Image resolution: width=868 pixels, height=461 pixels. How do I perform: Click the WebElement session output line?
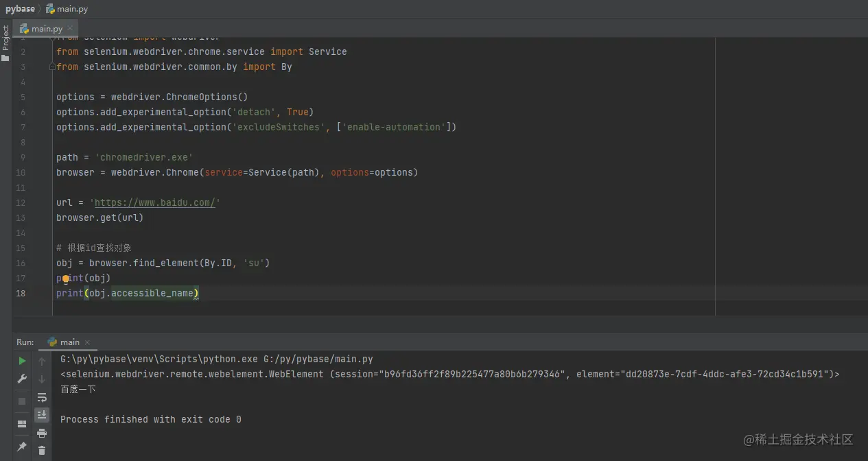point(450,375)
